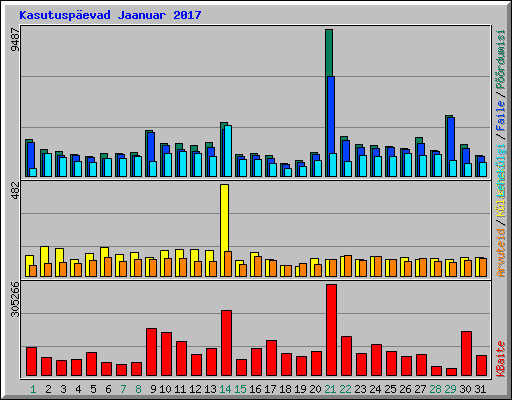Click day 25 on the x-axis
The width and height of the screenshot is (512, 400).
click(390, 389)
